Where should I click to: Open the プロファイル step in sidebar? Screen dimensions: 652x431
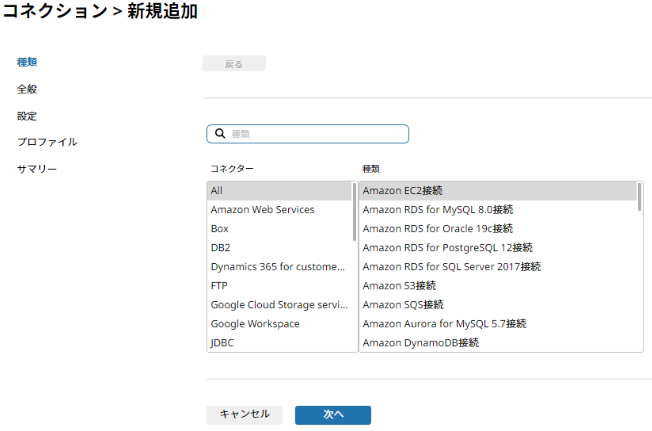[47, 142]
